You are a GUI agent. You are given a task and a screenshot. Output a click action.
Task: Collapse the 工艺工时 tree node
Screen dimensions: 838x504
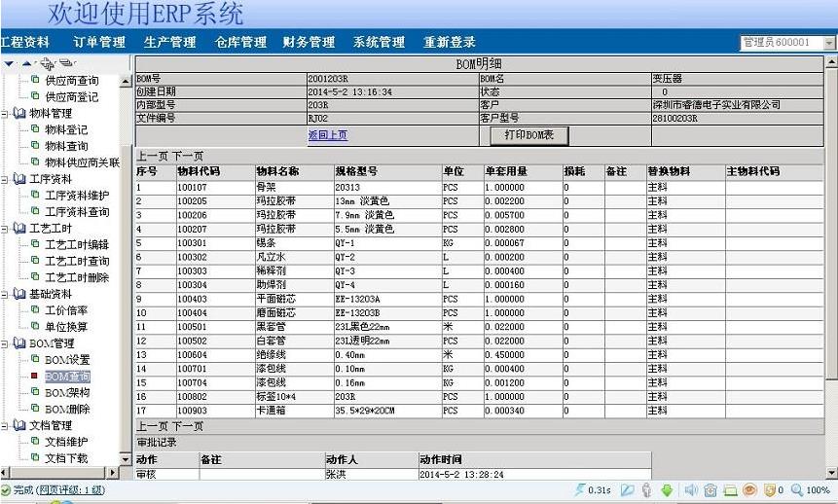pos(6,229)
